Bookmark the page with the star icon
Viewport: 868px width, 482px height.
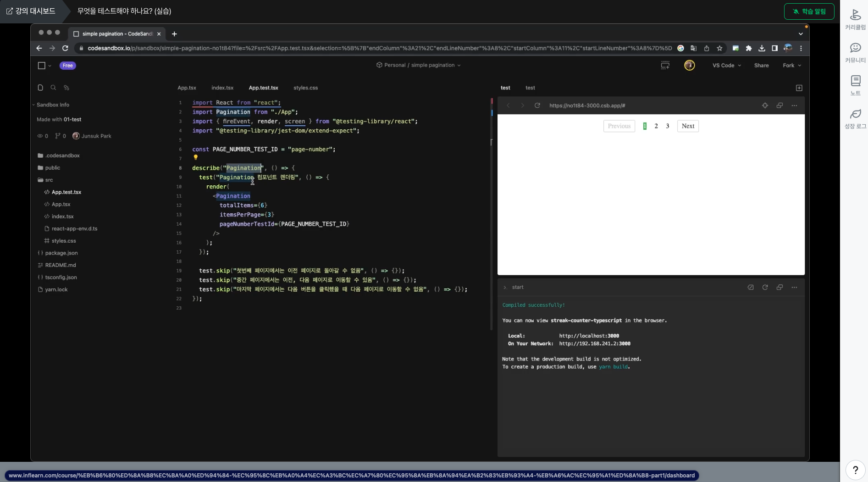click(719, 48)
